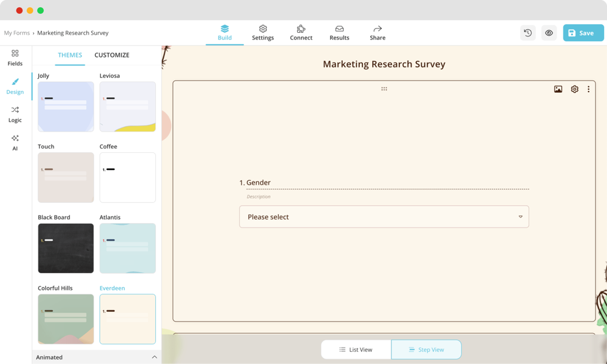Preview the form with the eye icon

(549, 32)
